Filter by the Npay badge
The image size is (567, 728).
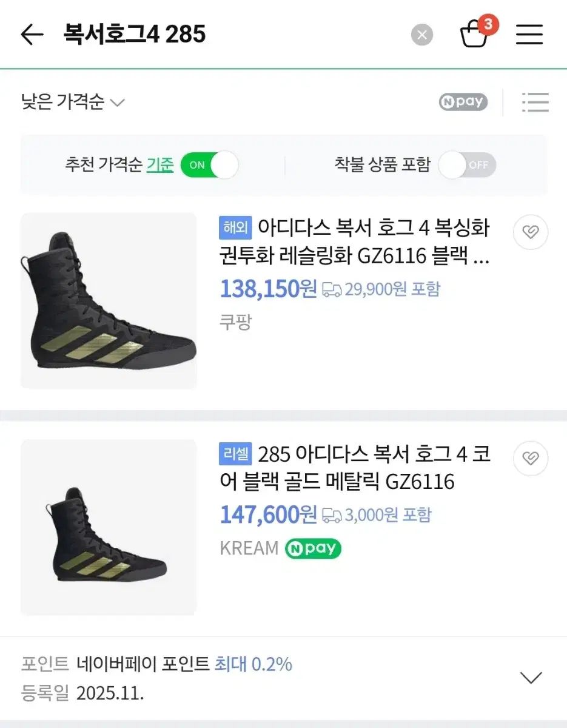coord(463,102)
